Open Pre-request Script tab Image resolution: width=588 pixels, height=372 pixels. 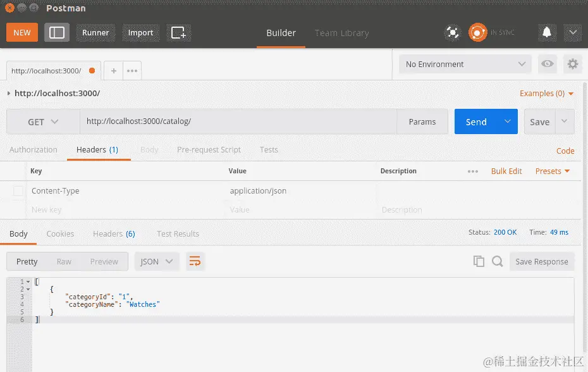click(209, 149)
